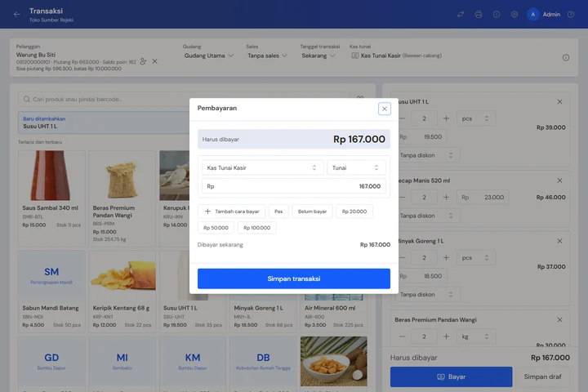Image resolution: width=588 pixels, height=392 pixels.
Task: Select Rp 50.000 quick amount
Action: click(x=216, y=228)
